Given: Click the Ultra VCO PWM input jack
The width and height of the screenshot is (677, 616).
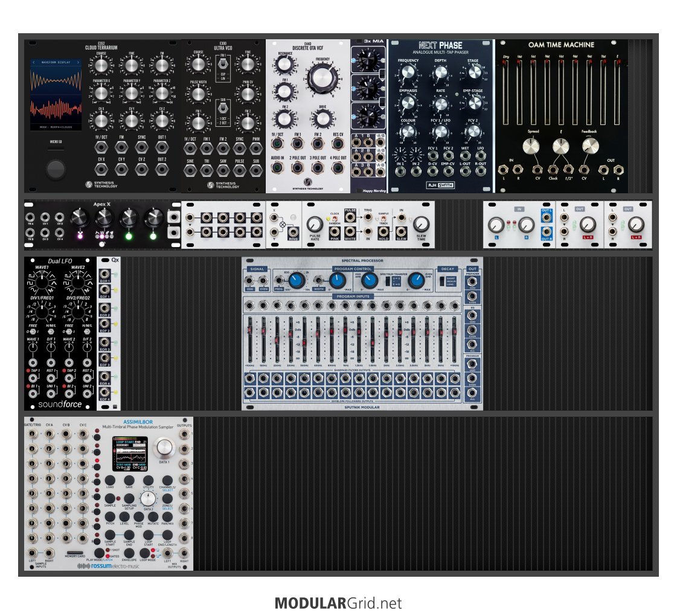Looking at the screenshot, I should point(256,149).
